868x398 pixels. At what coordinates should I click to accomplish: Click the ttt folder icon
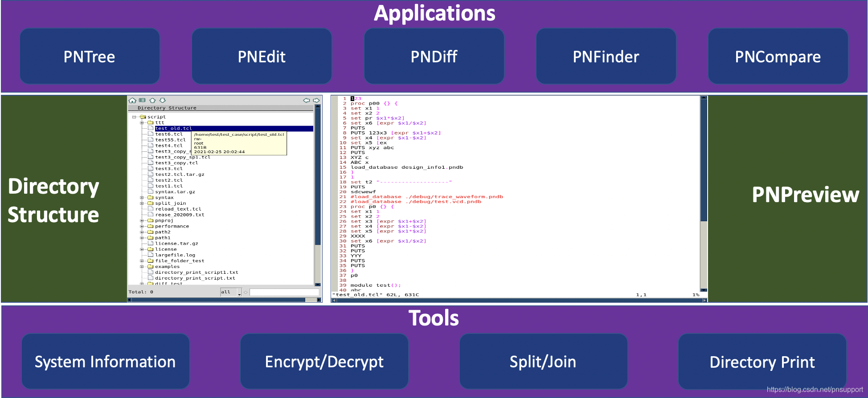151,122
